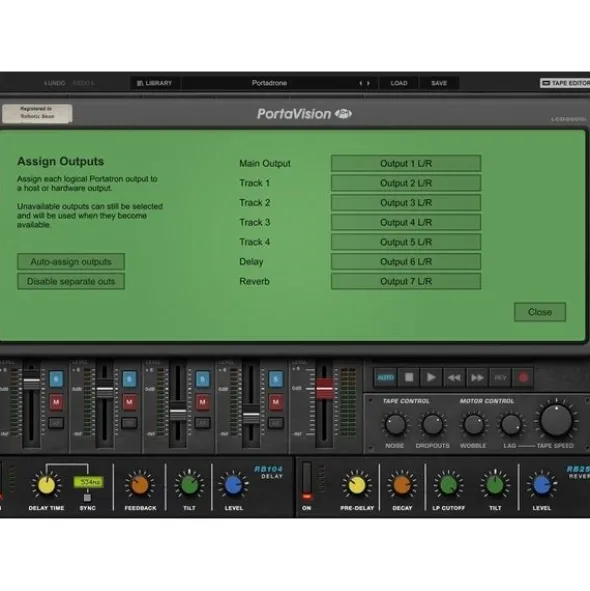Screen dimensions: 590x591
Task: Arm recording with the red Record button
Action: (523, 377)
